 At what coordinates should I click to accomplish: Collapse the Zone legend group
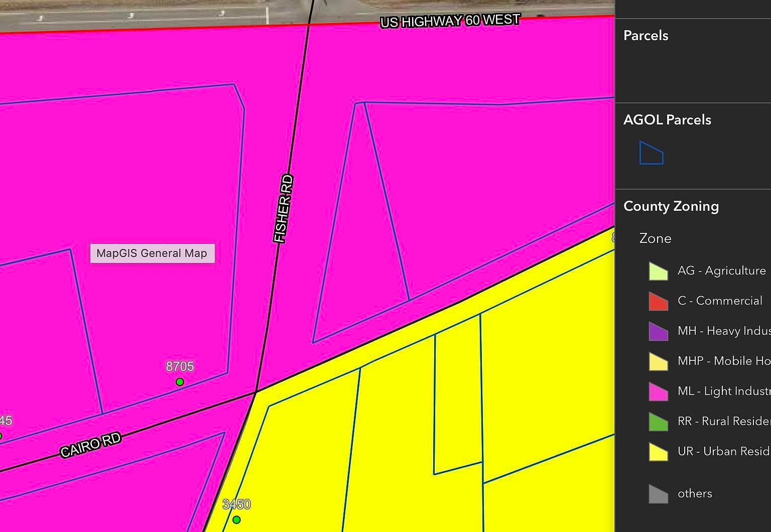point(655,238)
